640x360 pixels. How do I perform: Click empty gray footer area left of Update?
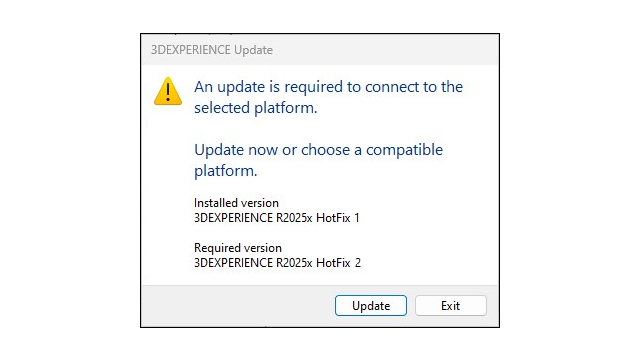pyautogui.click(x=237, y=306)
